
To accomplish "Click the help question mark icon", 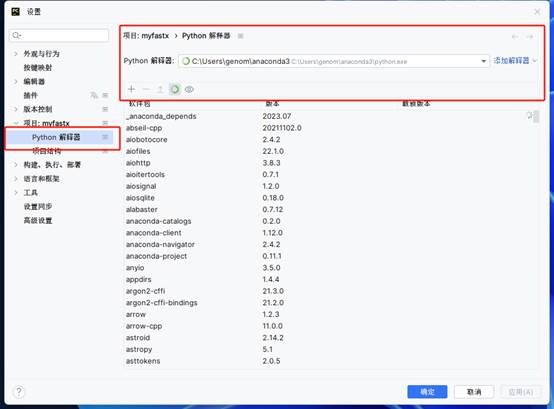I will pyautogui.click(x=19, y=391).
